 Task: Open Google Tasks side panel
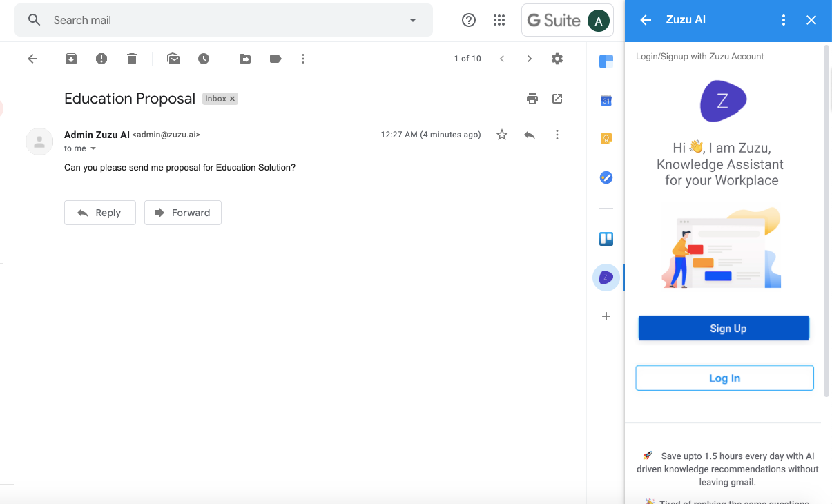[x=606, y=177]
